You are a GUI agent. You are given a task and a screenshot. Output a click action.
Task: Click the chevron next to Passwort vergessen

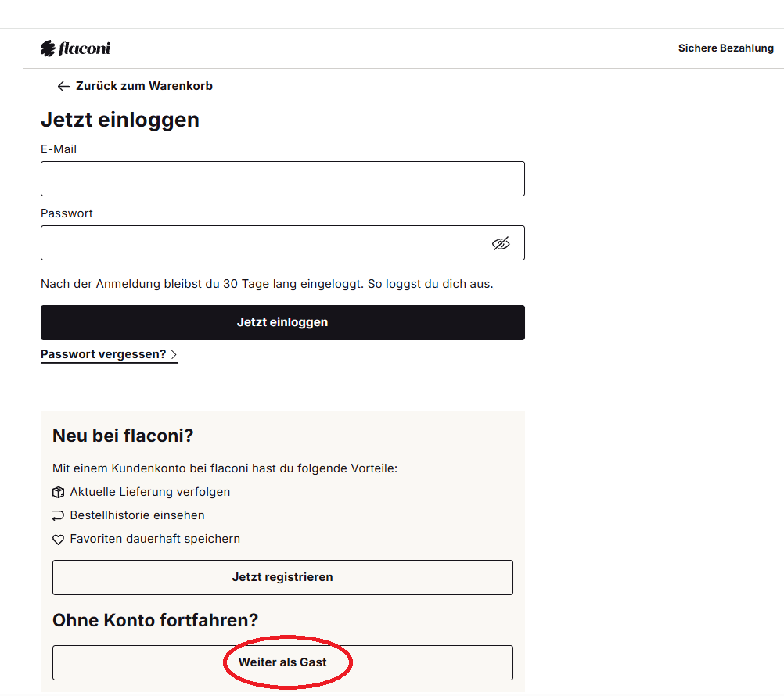174,354
